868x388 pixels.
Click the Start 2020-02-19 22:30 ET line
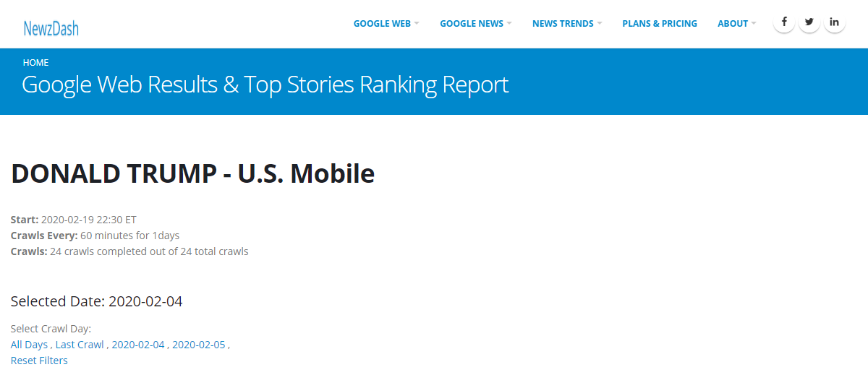(x=74, y=220)
